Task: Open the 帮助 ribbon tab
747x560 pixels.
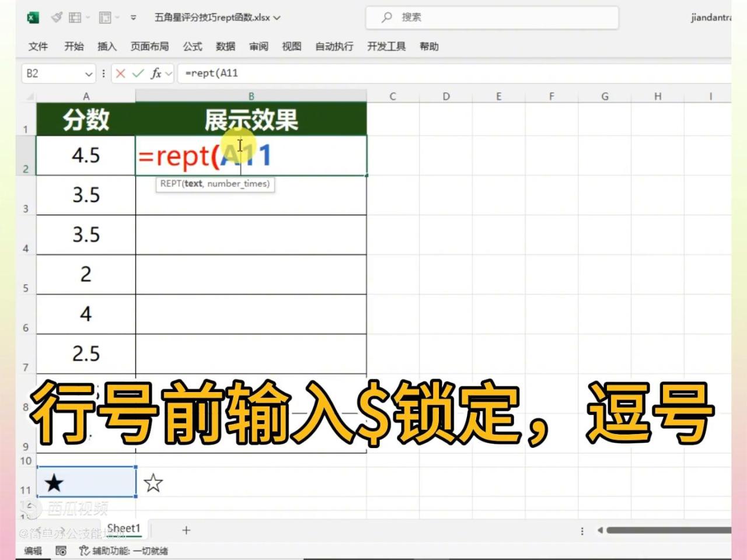Action: point(429,46)
